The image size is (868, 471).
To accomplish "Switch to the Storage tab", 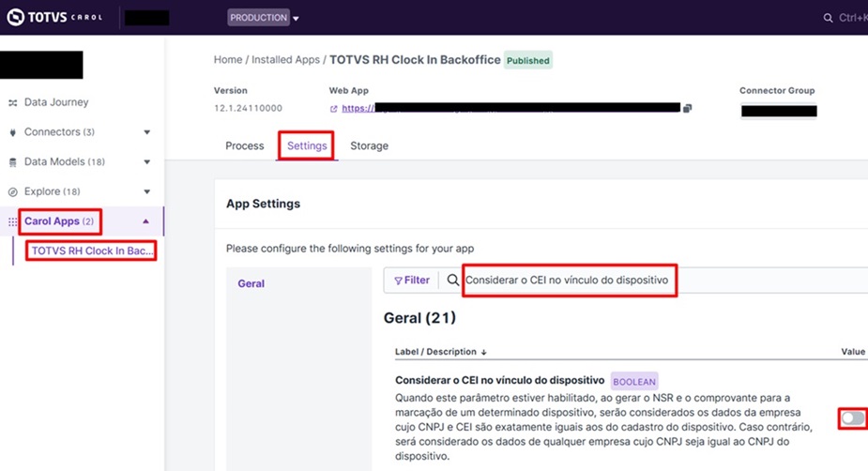I will coord(369,146).
